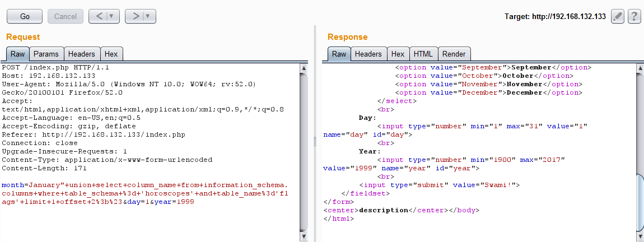The width and height of the screenshot is (644, 242).
Task: Click the 'description' text in response
Action: click(383, 210)
